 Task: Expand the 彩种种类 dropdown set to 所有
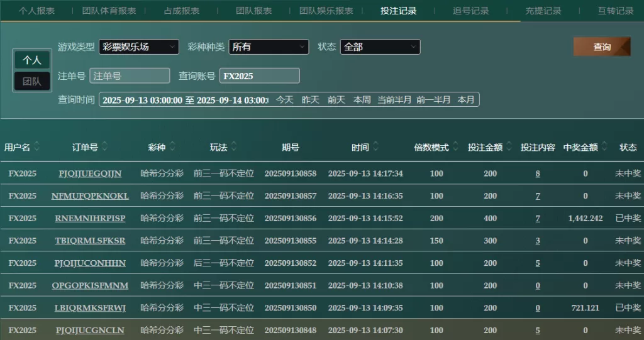coord(269,47)
